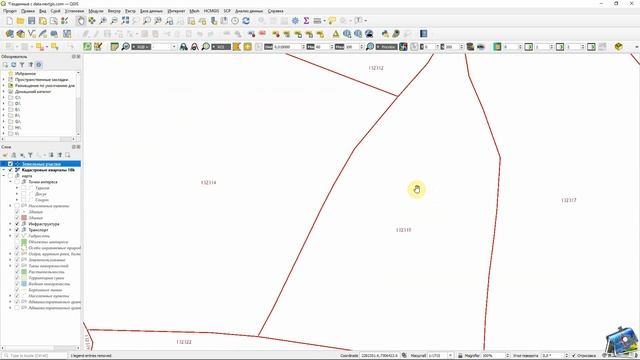Select Избранное in the Browser tree
The image size is (640, 360).
25,74
